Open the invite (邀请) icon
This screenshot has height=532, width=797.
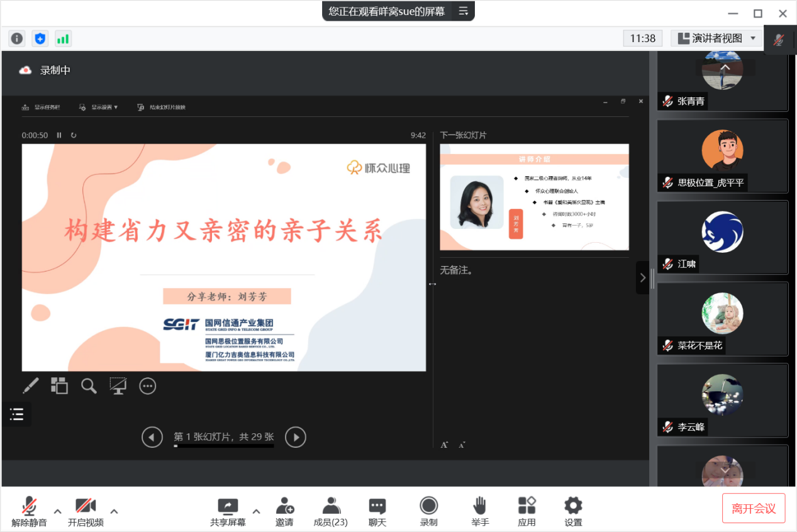(x=284, y=511)
